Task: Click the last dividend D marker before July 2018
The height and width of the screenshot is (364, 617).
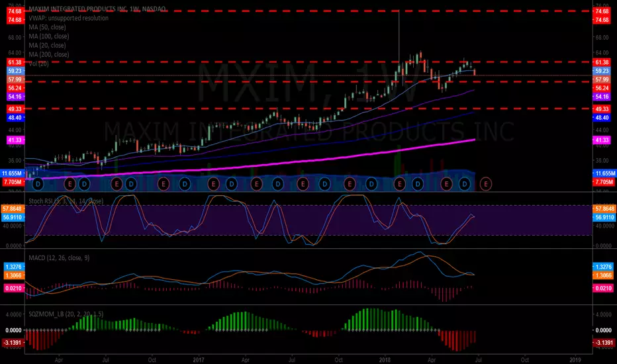Action: click(x=465, y=184)
